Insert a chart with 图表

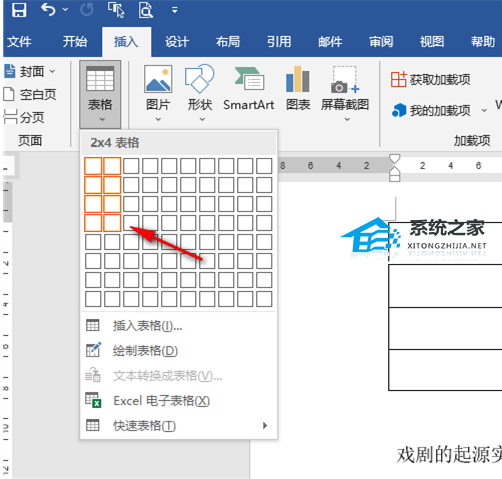pyautogui.click(x=298, y=88)
